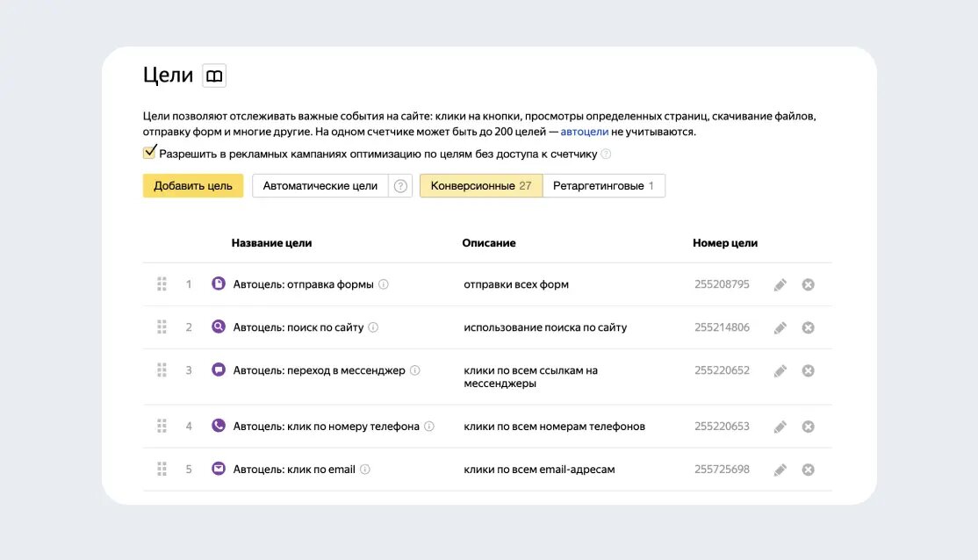
Task: Click goal number 255220652
Action: (722, 370)
